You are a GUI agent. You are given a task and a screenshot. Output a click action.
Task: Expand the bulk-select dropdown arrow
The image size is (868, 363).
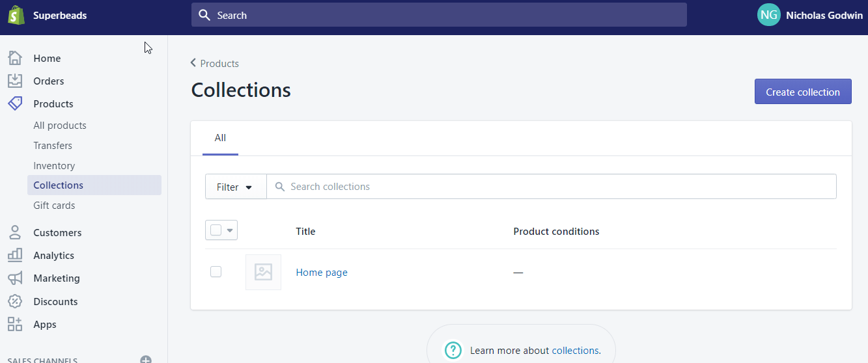[230, 230]
